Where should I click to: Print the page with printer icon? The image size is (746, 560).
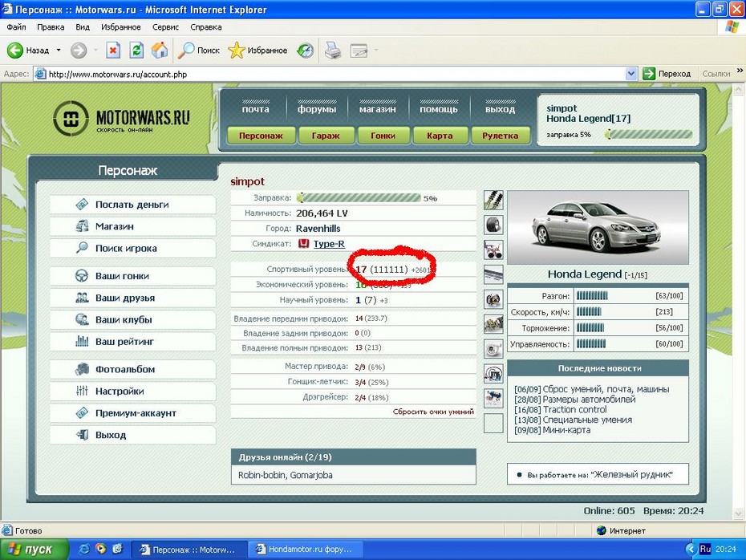[333, 50]
